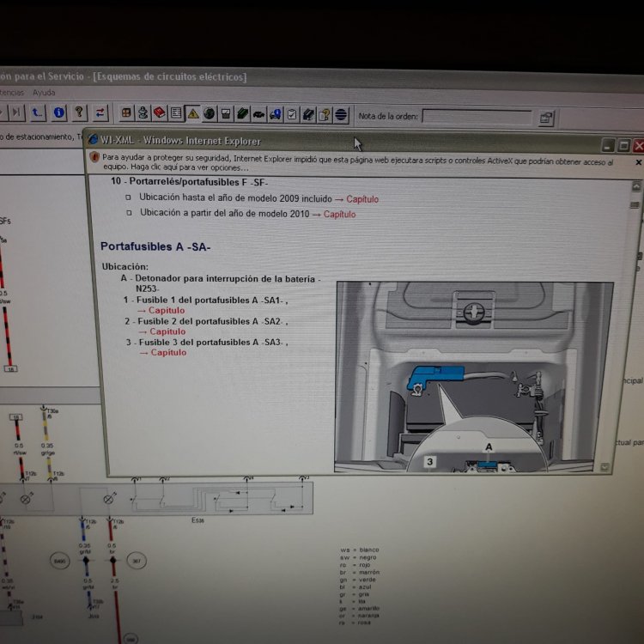Open the Ayuda menu
This screenshot has height=644, width=644.
click(44, 93)
